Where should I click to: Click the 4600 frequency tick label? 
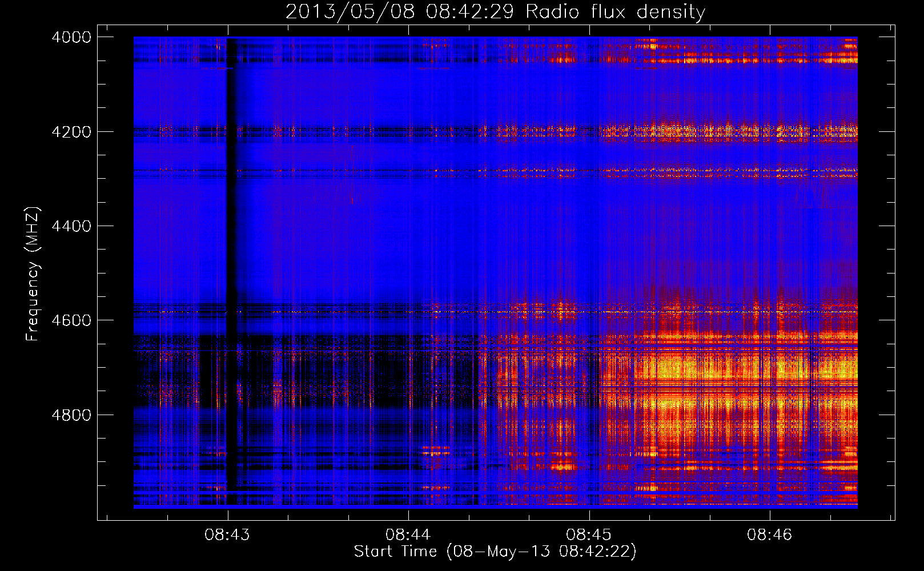(71, 320)
